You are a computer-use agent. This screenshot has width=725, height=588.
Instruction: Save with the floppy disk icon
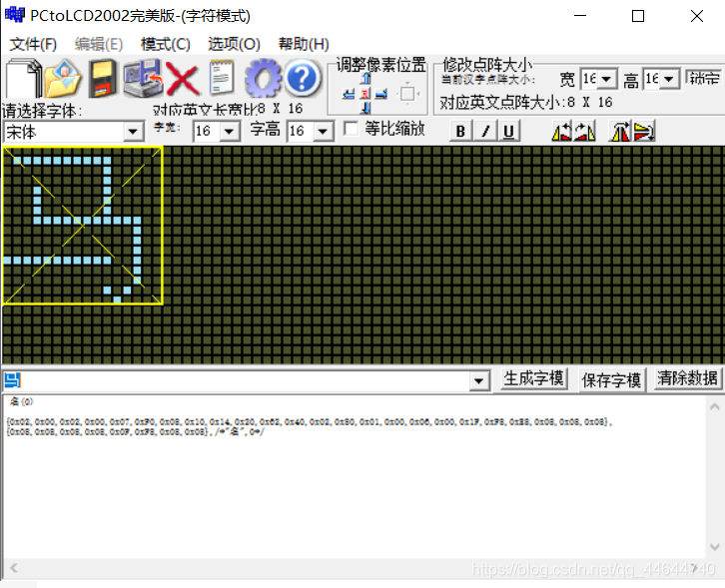(103, 78)
